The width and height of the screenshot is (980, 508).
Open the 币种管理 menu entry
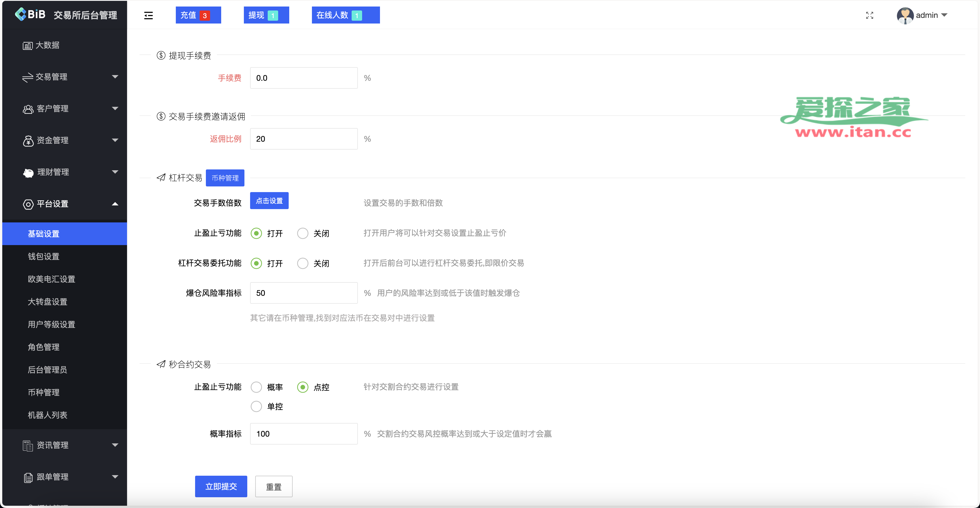[43, 392]
